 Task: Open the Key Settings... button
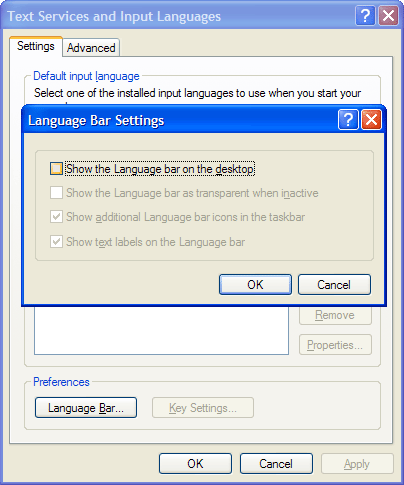click(203, 408)
